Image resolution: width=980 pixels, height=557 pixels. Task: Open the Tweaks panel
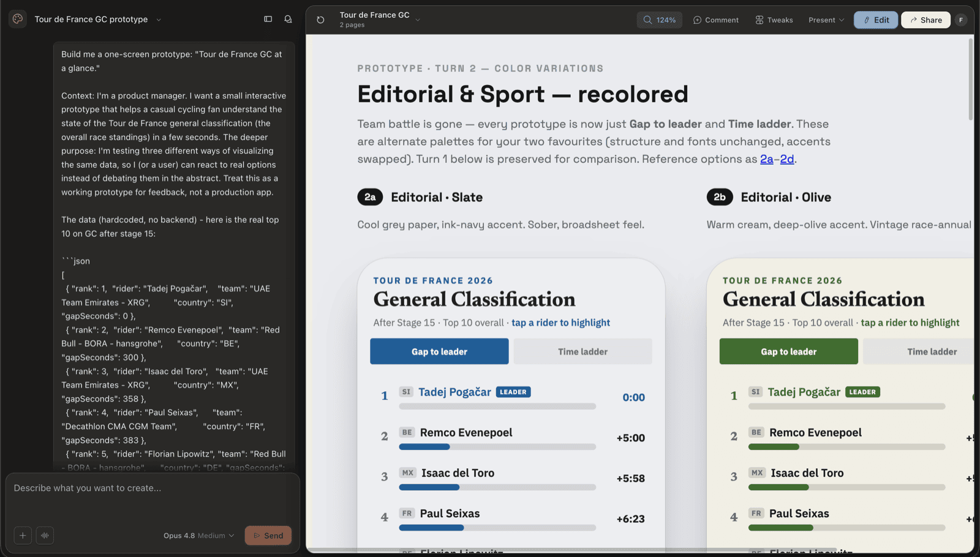click(774, 20)
